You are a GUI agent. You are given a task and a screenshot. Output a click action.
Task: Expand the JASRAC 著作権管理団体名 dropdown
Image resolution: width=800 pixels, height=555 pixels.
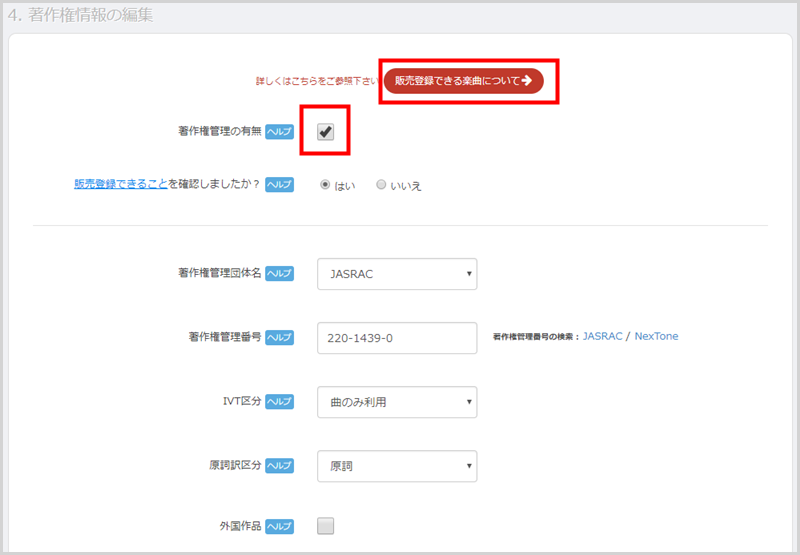tap(397, 274)
